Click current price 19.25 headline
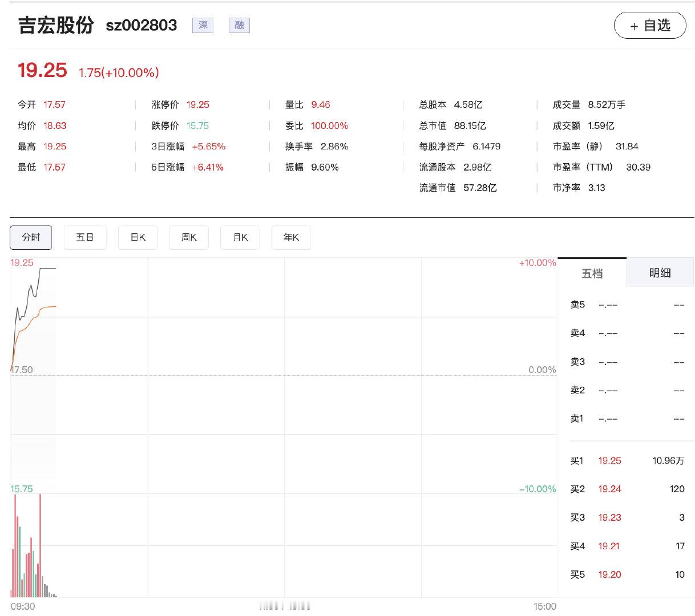The width and height of the screenshot is (695, 616). pyautogui.click(x=42, y=70)
